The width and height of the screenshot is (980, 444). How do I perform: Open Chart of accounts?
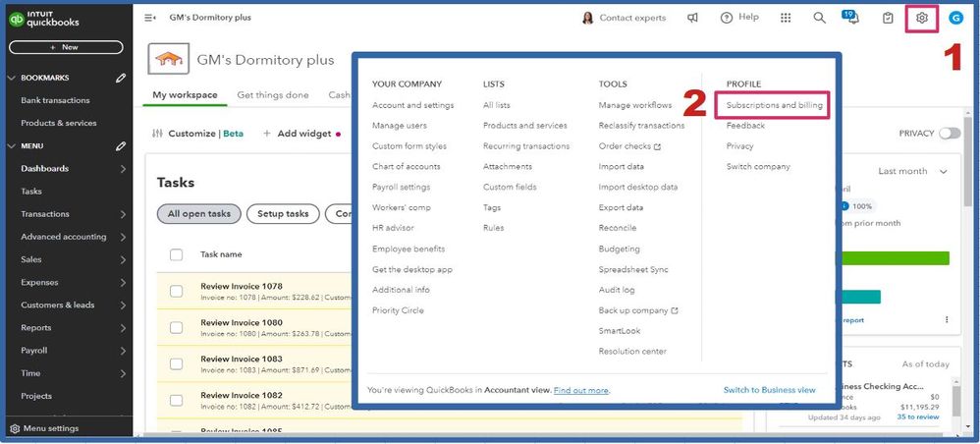(407, 166)
